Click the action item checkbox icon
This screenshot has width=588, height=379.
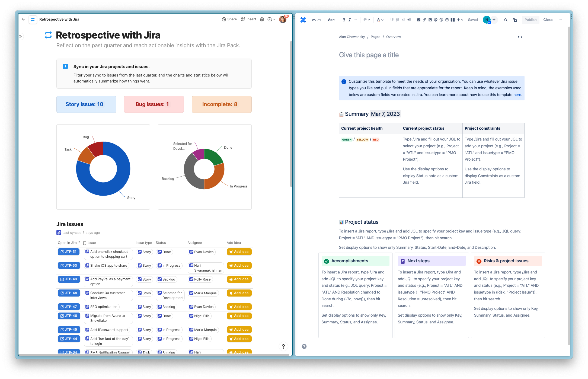(x=418, y=20)
